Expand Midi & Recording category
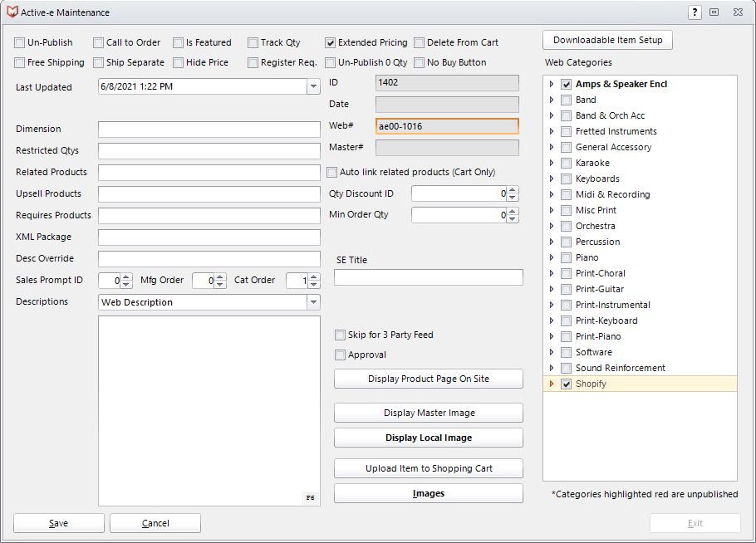Screen dimensions: 756x543 click(552, 194)
